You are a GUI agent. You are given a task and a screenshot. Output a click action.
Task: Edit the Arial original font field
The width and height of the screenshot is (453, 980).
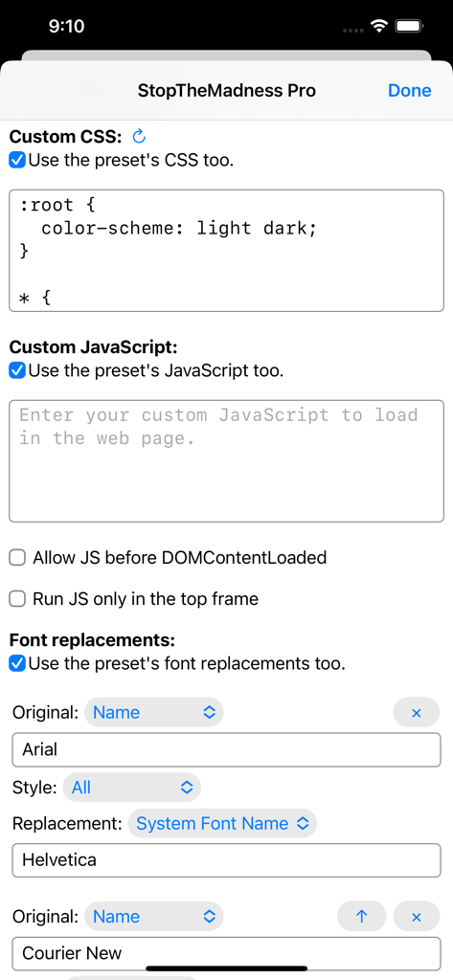pyautogui.click(x=226, y=750)
